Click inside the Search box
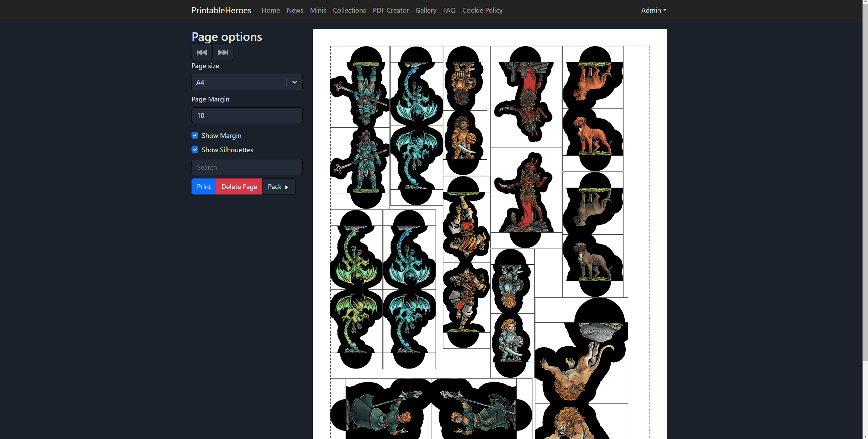This screenshot has height=439, width=868. tap(246, 167)
